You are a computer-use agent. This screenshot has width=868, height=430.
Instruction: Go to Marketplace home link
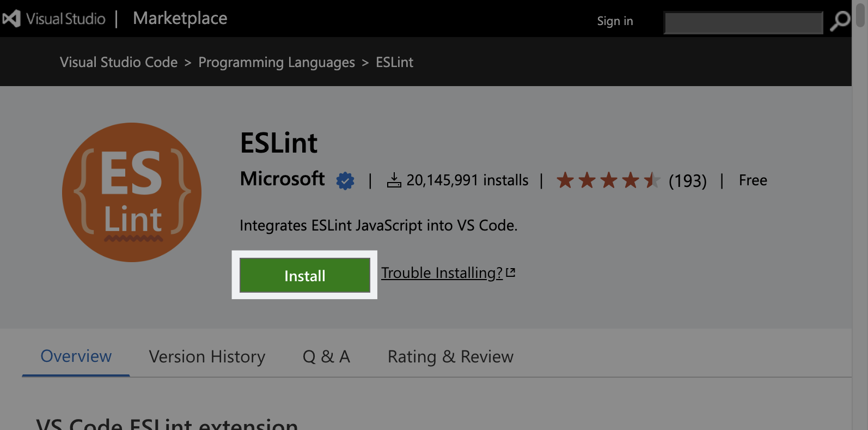pyautogui.click(x=180, y=19)
